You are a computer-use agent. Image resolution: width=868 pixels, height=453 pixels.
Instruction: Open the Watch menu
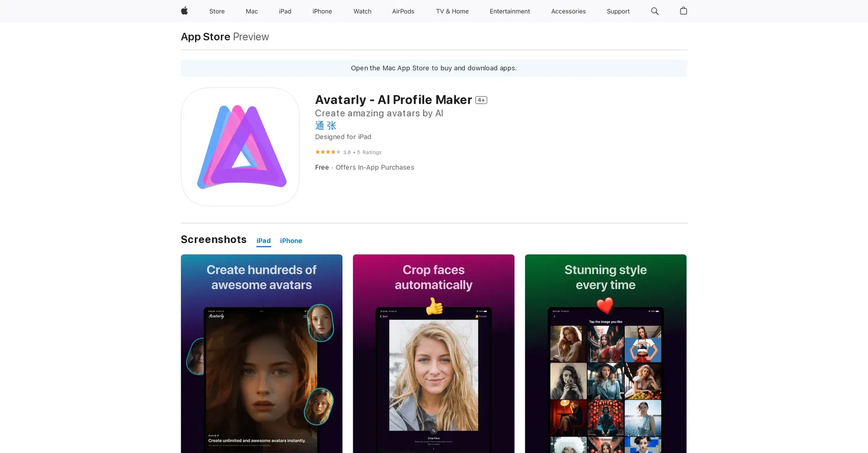pos(362,11)
